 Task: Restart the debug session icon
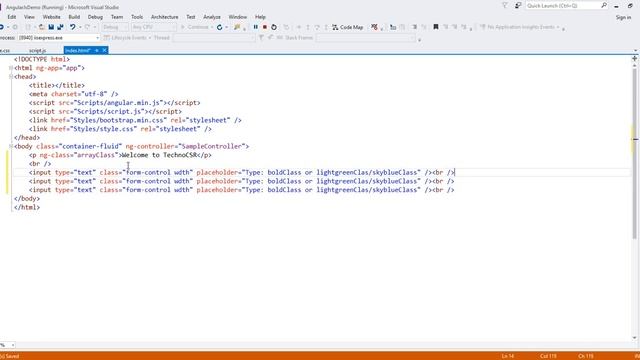[274, 27]
